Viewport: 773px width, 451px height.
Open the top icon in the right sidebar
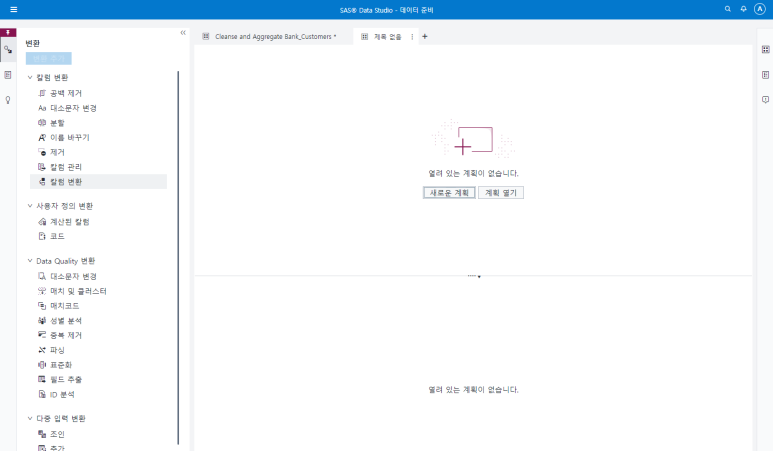click(765, 49)
